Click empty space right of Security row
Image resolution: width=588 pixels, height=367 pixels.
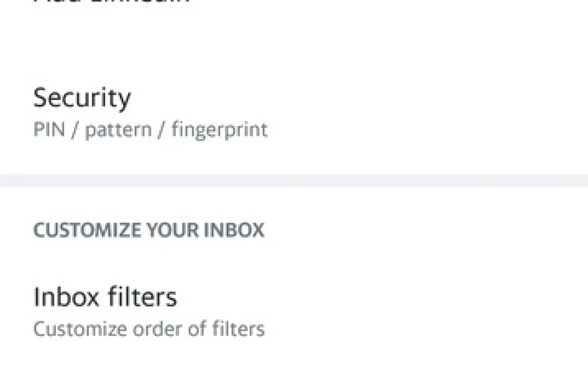[436, 113]
